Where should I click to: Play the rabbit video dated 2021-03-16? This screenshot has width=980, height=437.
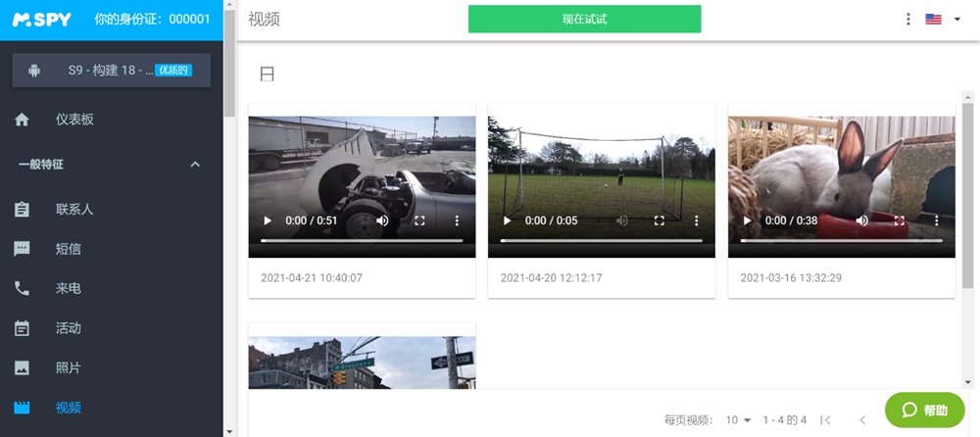[747, 220]
